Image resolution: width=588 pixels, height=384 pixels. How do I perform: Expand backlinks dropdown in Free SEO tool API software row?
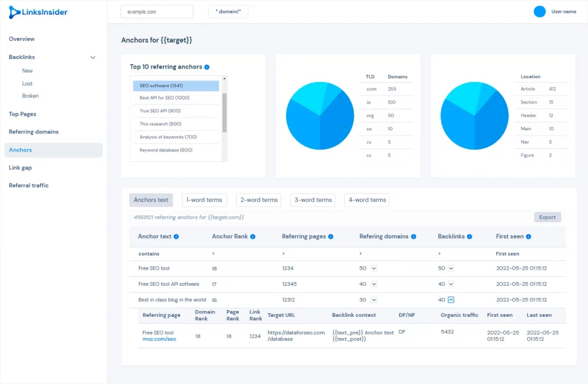point(451,284)
